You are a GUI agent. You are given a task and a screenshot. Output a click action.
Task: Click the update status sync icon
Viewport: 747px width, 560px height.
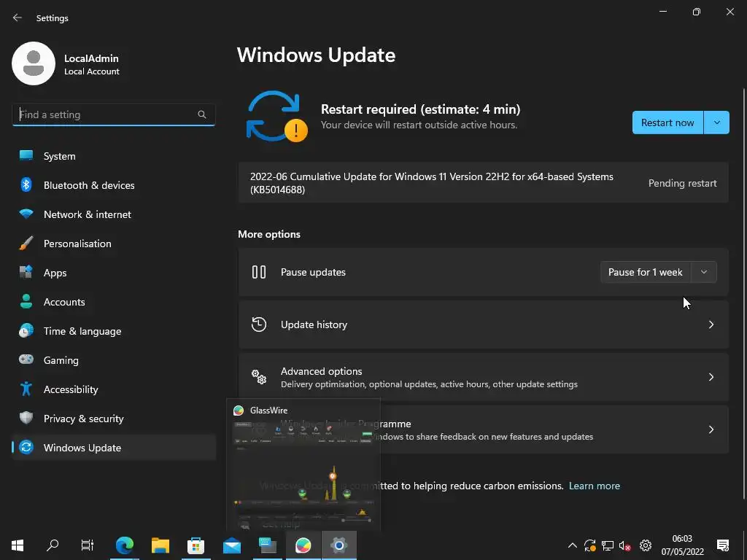(x=276, y=117)
